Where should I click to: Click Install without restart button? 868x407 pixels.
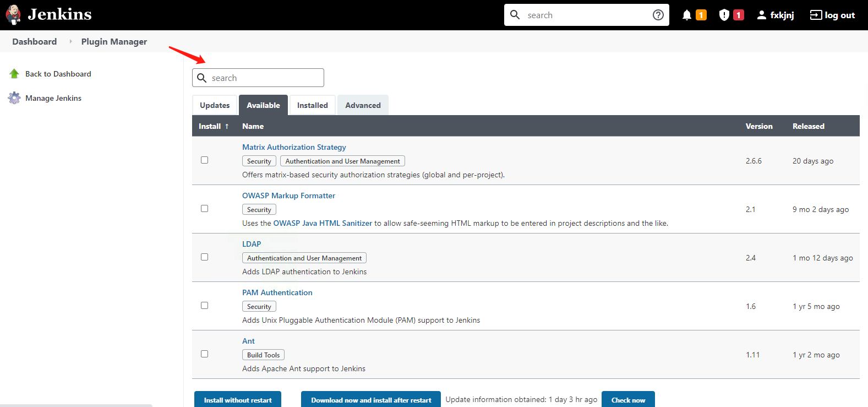point(238,400)
